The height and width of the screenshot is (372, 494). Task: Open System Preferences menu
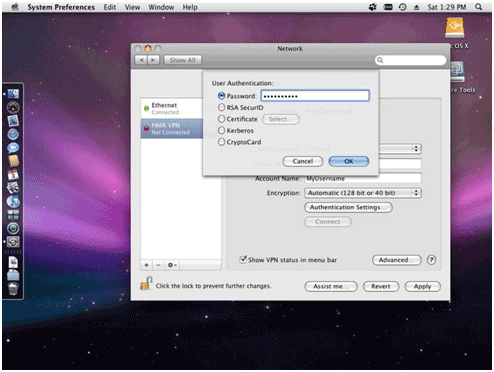[61, 7]
